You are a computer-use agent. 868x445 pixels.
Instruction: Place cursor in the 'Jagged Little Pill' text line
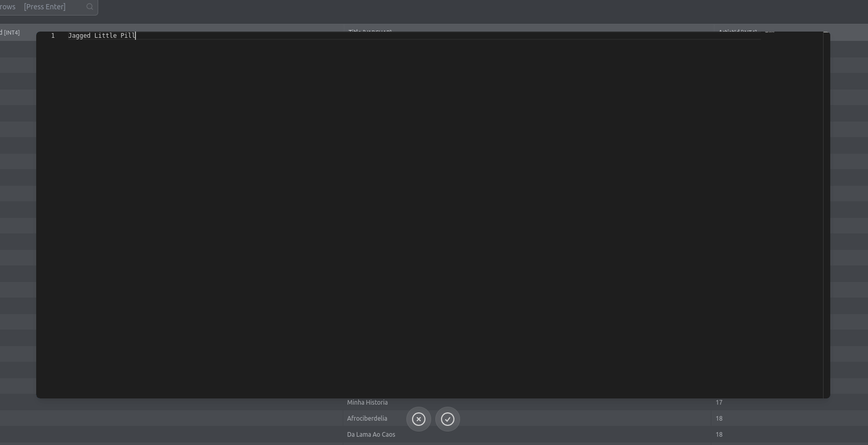point(102,36)
